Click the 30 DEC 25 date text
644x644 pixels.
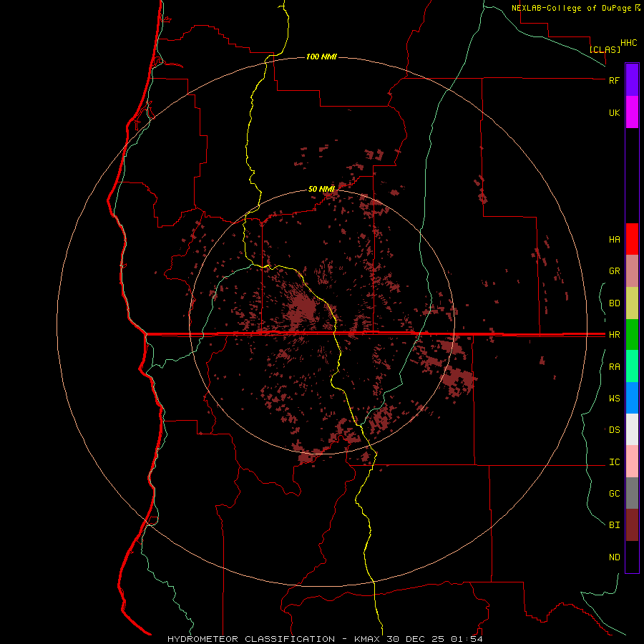pyautogui.click(x=416, y=639)
